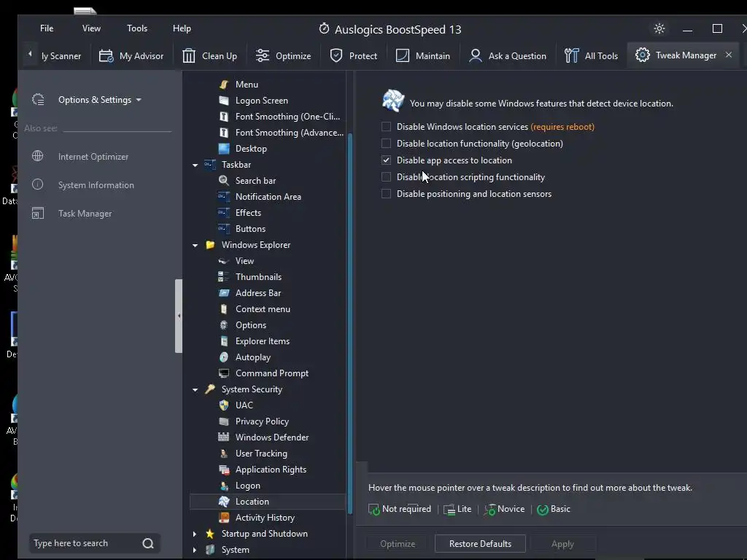Click the Basic level legend icon
The image size is (747, 560).
[543, 510]
